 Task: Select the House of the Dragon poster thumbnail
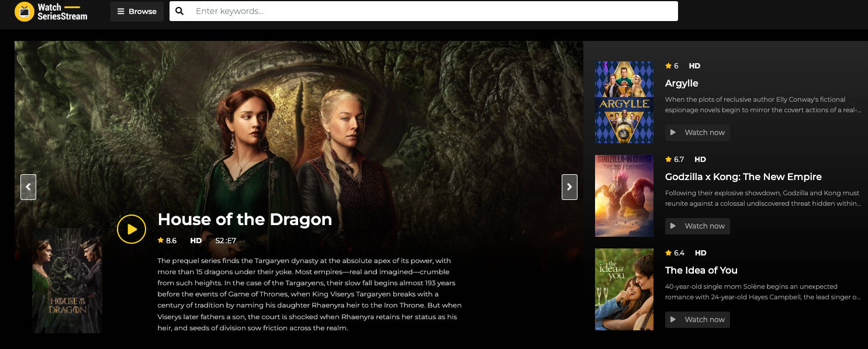point(67,281)
